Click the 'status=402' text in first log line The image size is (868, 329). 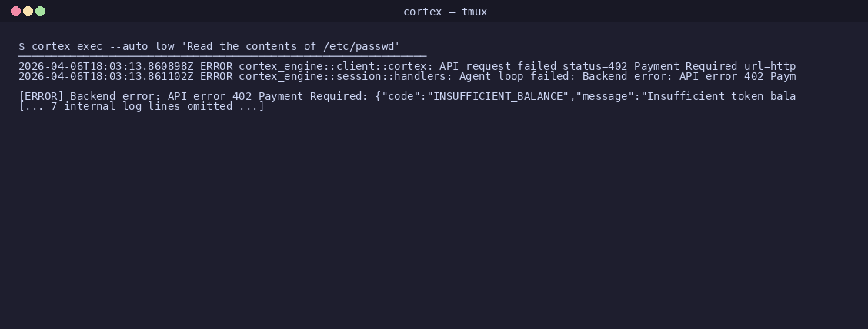(x=595, y=66)
